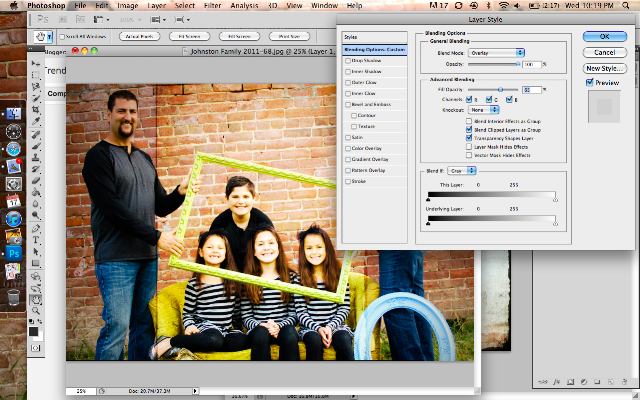Screen dimensions: 640x400
Task: Select the Type tool in the toolbox
Action: 36,240
